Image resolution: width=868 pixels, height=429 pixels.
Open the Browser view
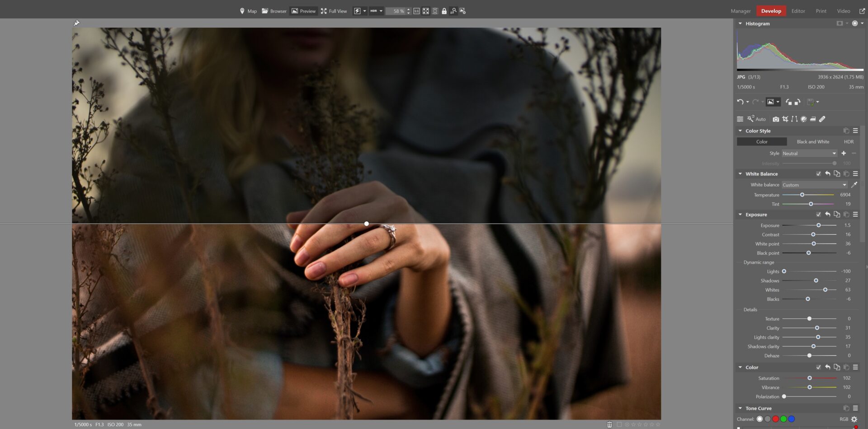274,11
